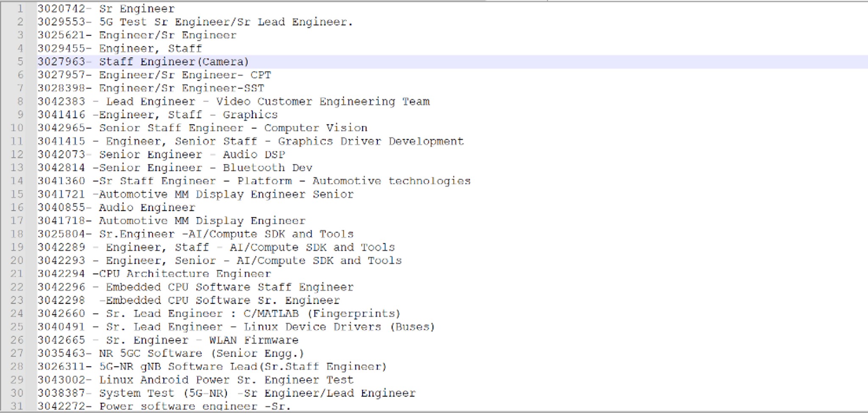Screen dimensions: 868x413
Task: Click 'Platform – Automotive technologies' text
Action: (x=354, y=181)
